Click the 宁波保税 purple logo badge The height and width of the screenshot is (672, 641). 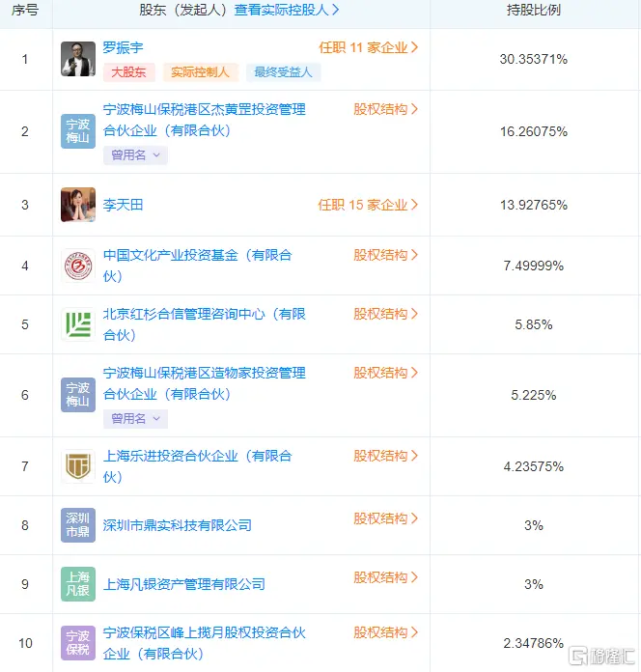click(x=78, y=643)
